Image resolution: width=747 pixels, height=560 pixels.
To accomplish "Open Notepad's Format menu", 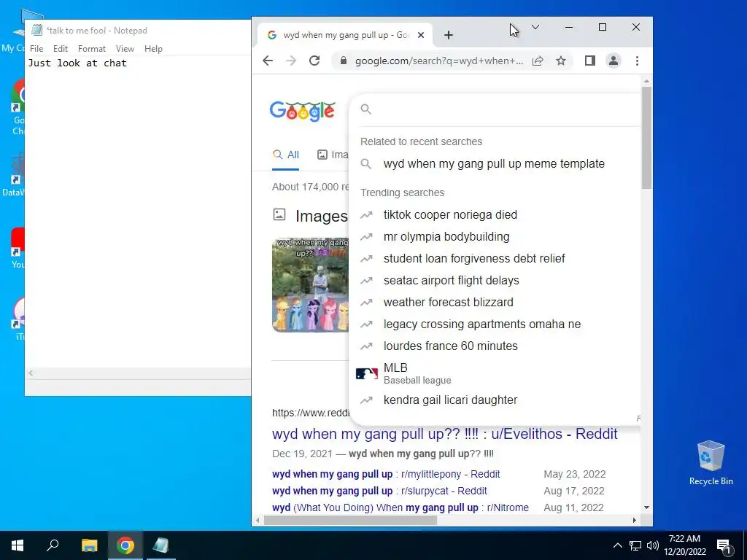I will click(92, 49).
